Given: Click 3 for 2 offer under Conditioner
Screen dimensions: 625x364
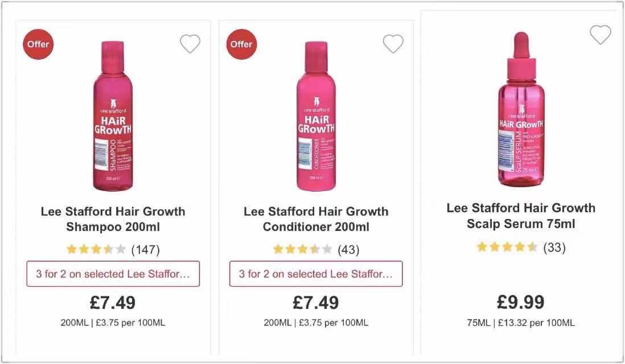Looking at the screenshot, I should (x=316, y=274).
